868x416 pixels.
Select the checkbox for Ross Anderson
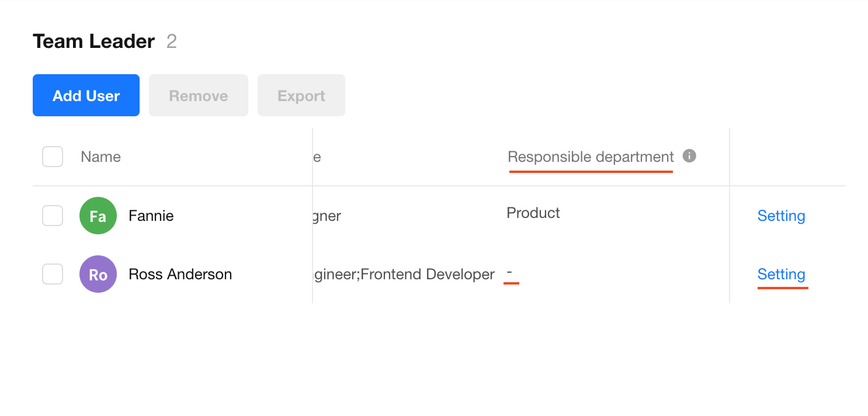[x=53, y=274]
